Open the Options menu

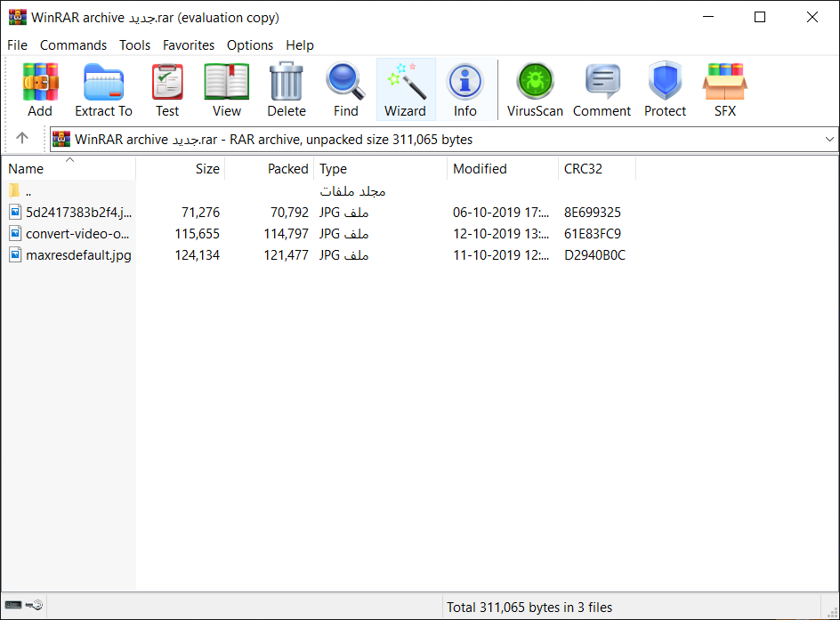click(250, 45)
